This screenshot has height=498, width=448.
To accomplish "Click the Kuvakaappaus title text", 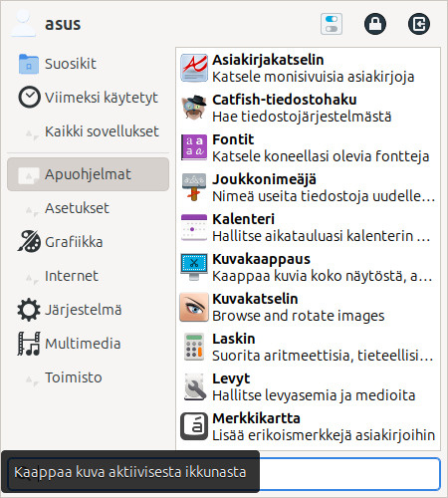I will [262, 259].
